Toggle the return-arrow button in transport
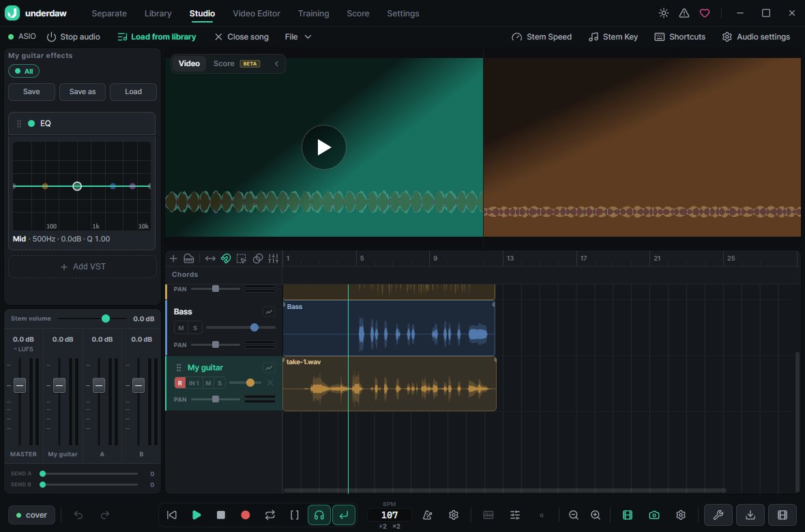 tap(343, 515)
